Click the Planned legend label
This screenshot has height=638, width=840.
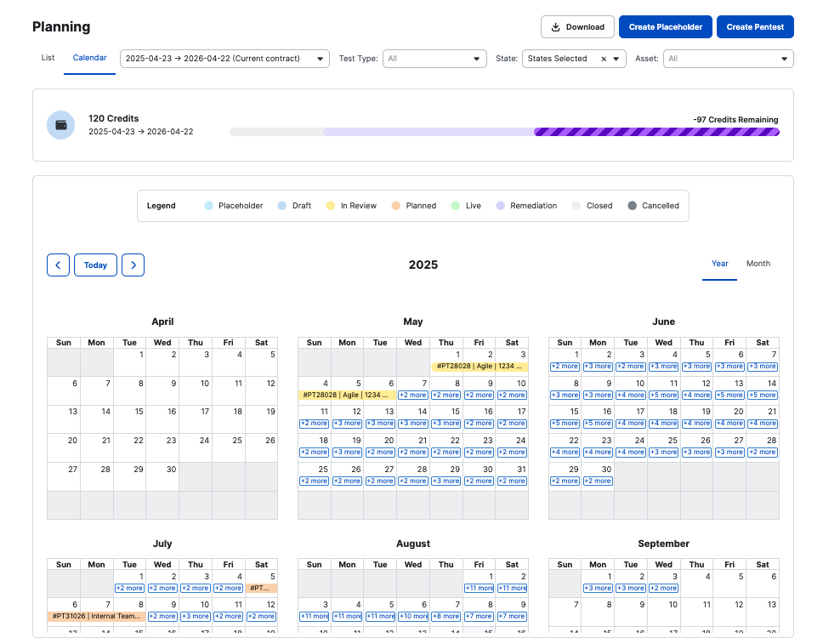pyautogui.click(x=421, y=206)
